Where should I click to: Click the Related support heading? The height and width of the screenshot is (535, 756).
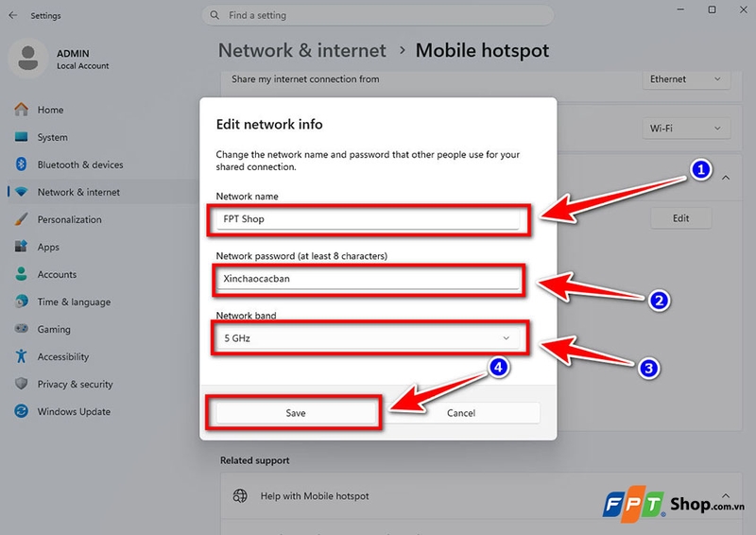tap(254, 460)
